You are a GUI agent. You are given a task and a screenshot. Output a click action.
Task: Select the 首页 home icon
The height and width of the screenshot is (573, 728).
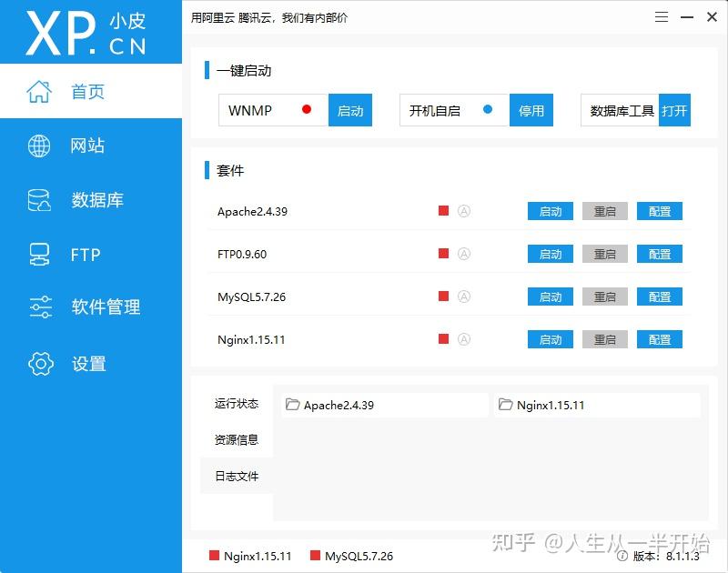click(x=38, y=91)
